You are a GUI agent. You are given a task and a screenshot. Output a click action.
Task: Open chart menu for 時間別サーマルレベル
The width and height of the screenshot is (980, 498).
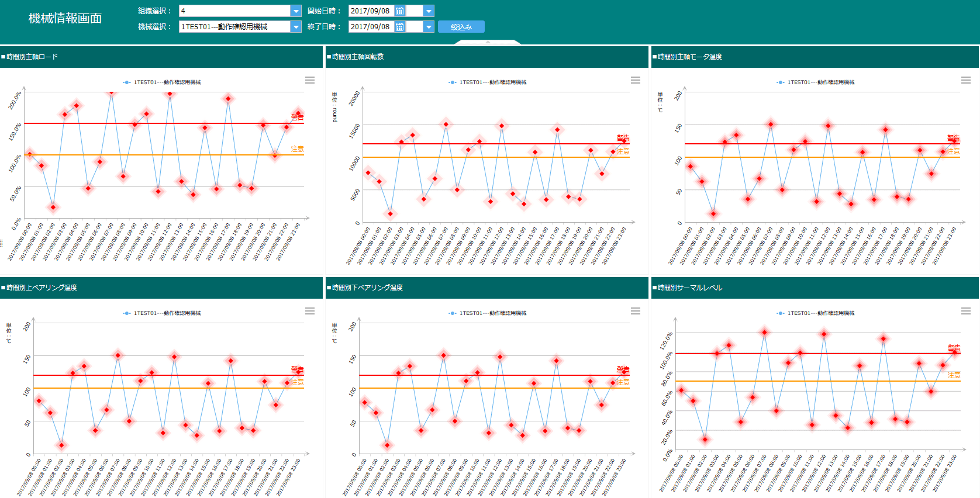coord(966,311)
